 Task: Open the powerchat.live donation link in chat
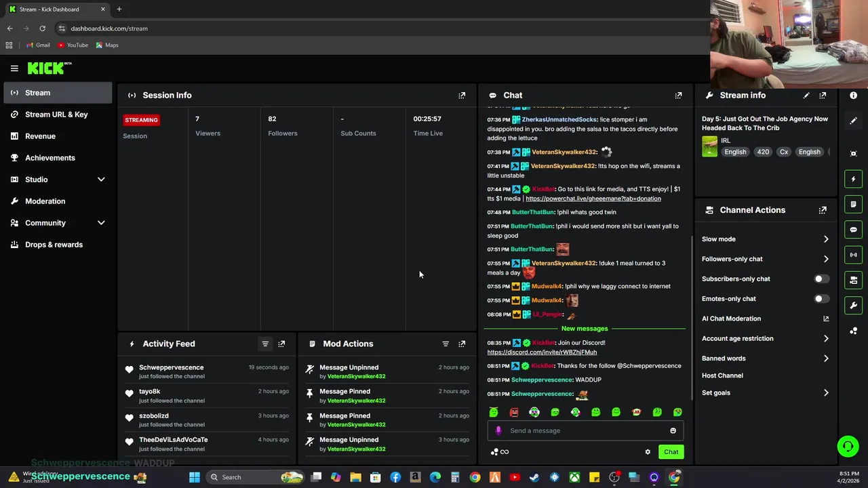pyautogui.click(x=593, y=199)
